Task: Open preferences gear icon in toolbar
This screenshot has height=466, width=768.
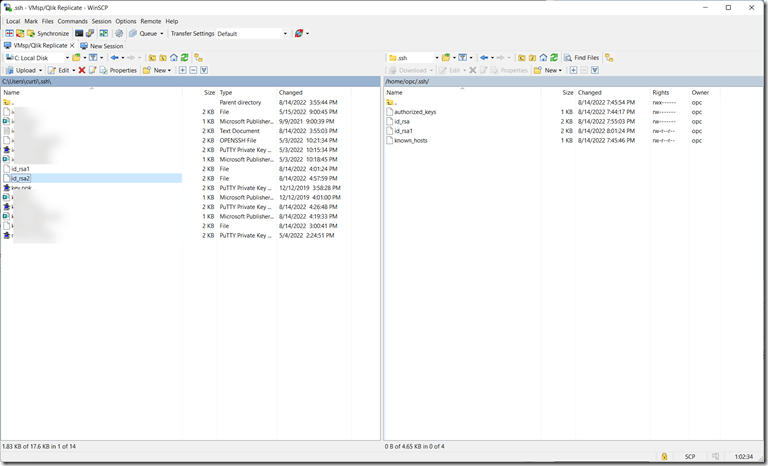Action: tap(119, 33)
